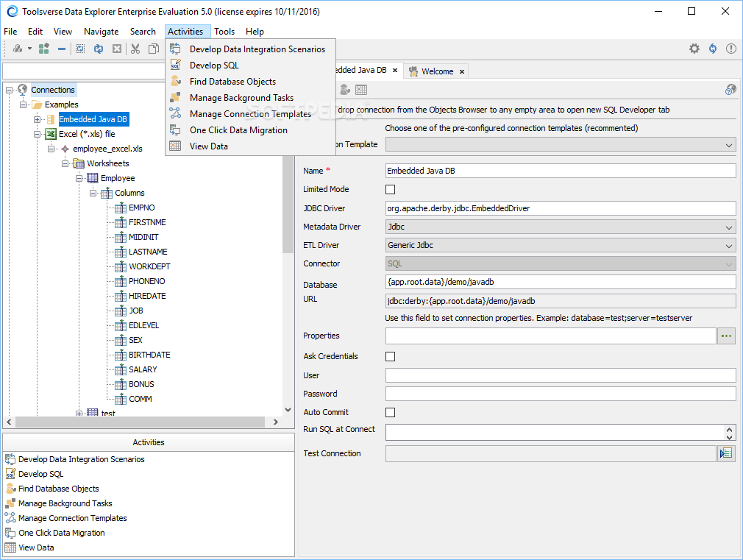Screen dimensions: 743x560
Task: Toggle the Limited Mode checkbox
Action: click(x=390, y=189)
